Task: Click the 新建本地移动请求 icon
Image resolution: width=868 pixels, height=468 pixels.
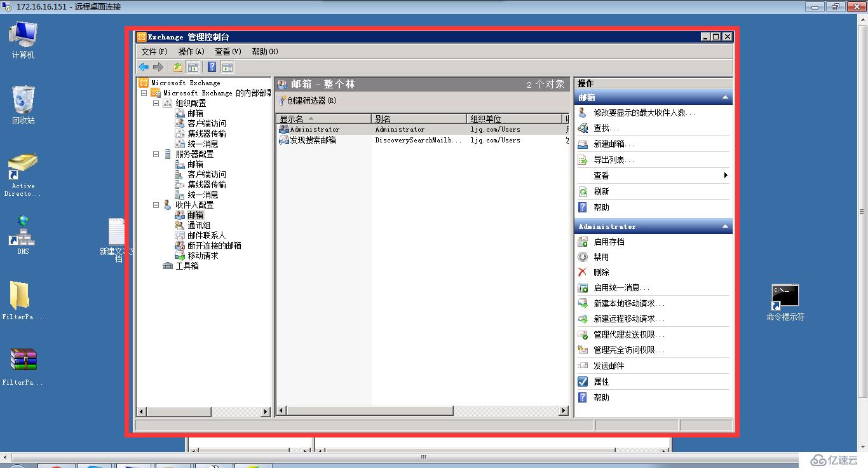Action: point(583,303)
